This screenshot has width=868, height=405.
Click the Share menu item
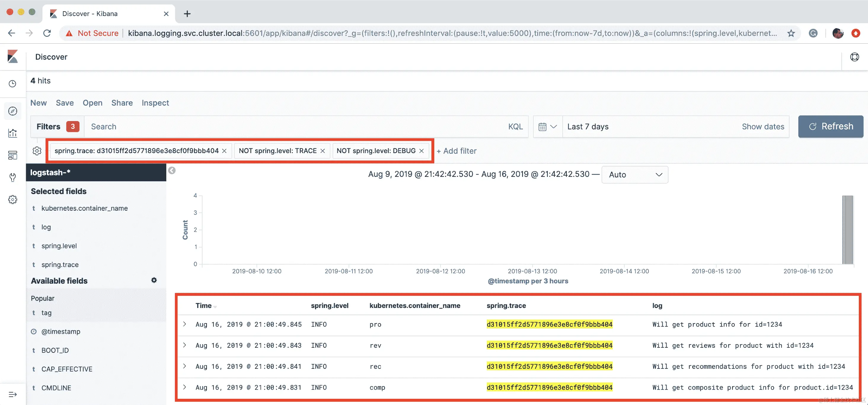click(x=122, y=103)
